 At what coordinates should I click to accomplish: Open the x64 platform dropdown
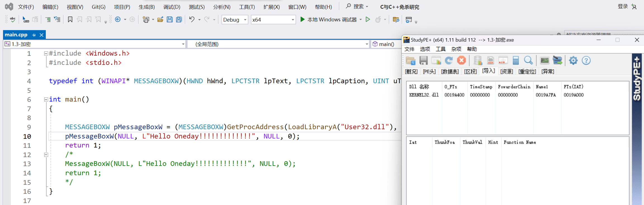pos(293,20)
